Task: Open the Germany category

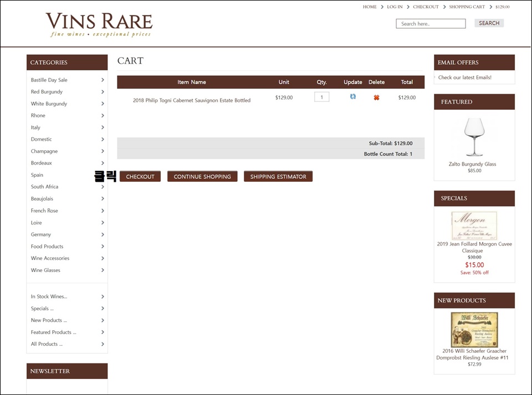Action: (x=40, y=235)
